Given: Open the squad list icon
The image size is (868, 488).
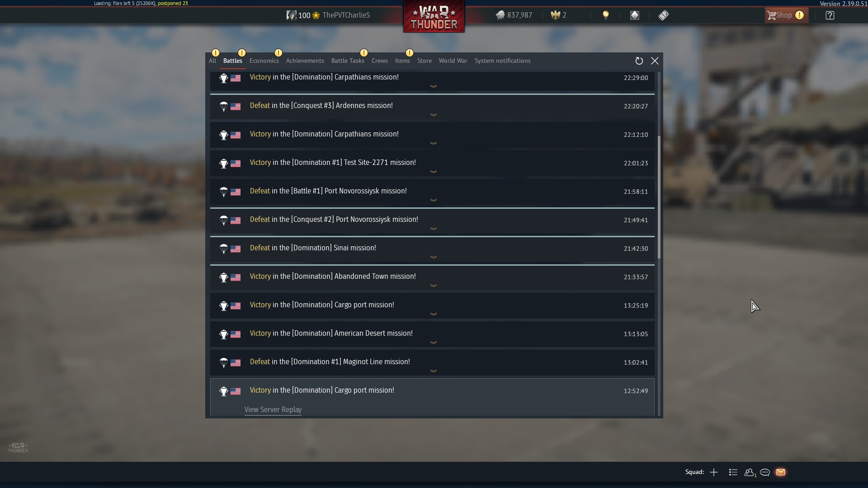Looking at the screenshot, I should tap(733, 472).
